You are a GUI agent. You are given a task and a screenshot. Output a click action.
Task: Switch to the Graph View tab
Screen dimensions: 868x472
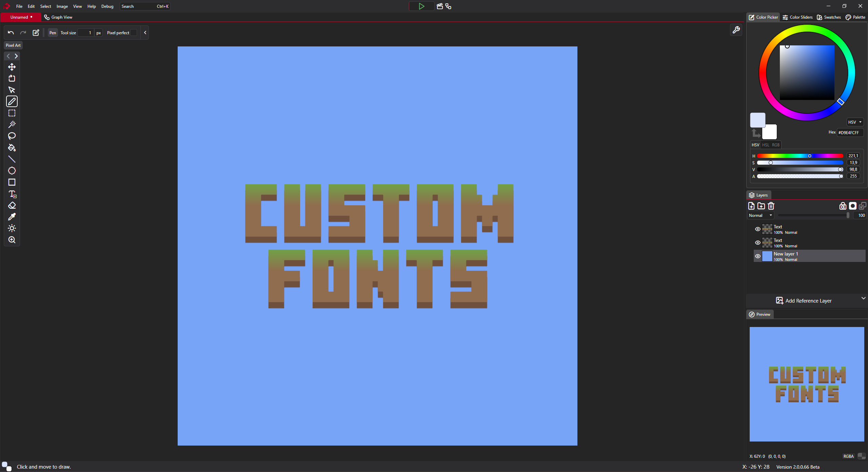(x=61, y=17)
